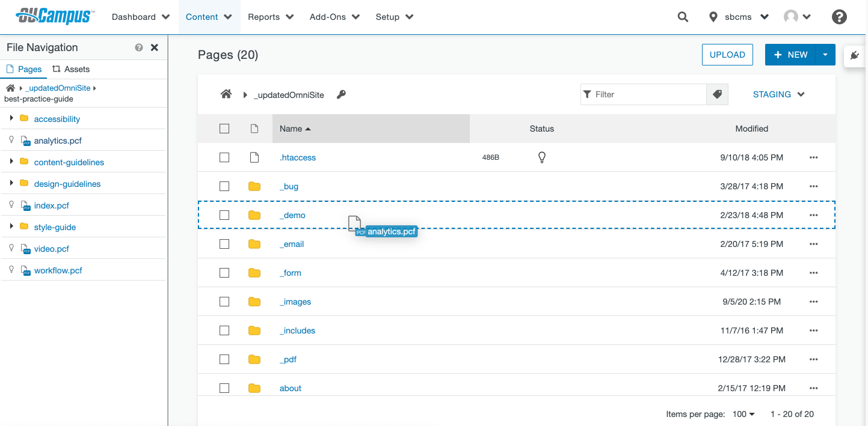
Task: Open the Reports menu
Action: (271, 17)
